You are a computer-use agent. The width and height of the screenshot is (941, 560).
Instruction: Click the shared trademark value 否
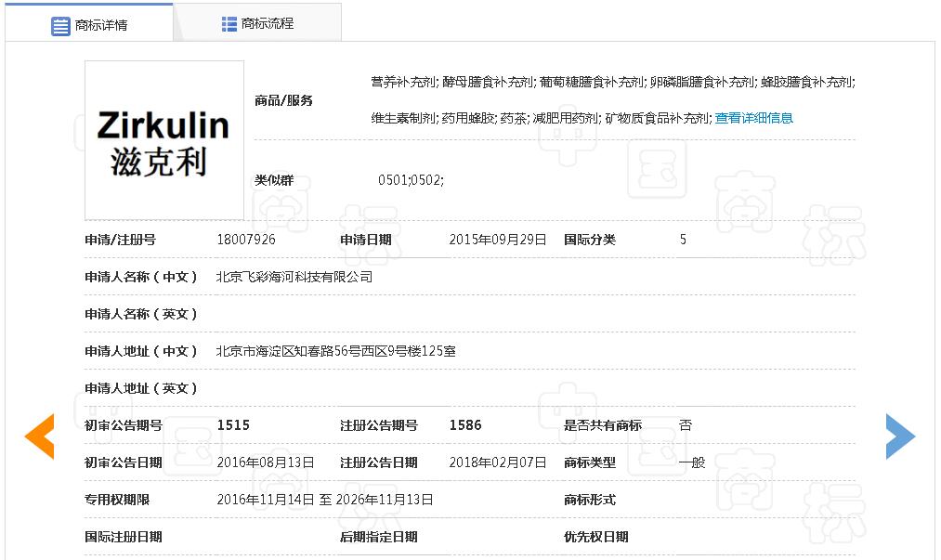click(686, 425)
